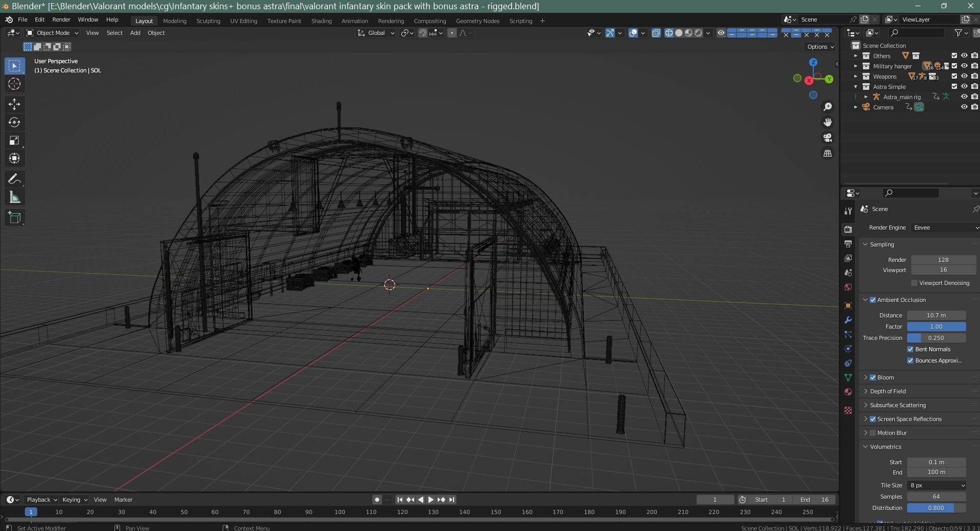Screen dimensions: 980x531
Task: Expand the Depth of Field panel
Action: [x=888, y=391]
